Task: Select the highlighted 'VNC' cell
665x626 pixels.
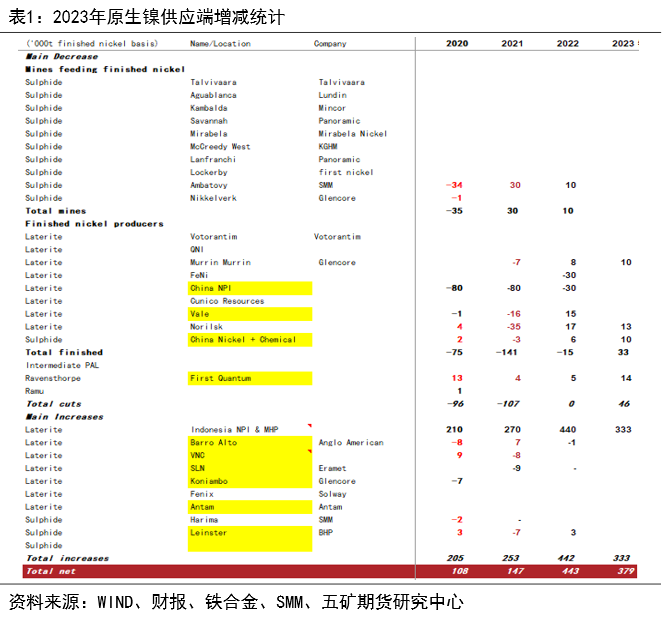Action: (250, 455)
